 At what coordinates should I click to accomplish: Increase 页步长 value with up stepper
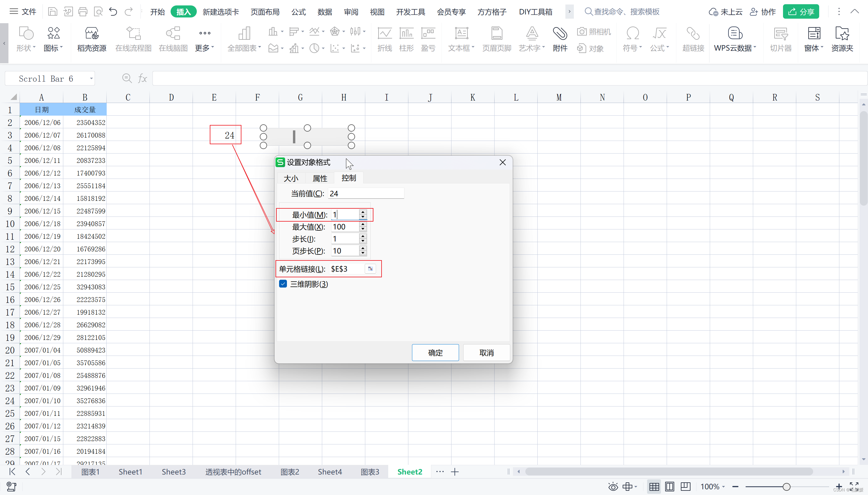point(363,248)
